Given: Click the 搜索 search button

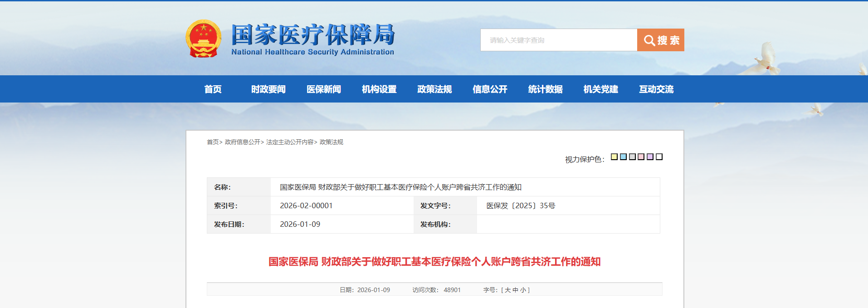Looking at the screenshot, I should pyautogui.click(x=661, y=40).
